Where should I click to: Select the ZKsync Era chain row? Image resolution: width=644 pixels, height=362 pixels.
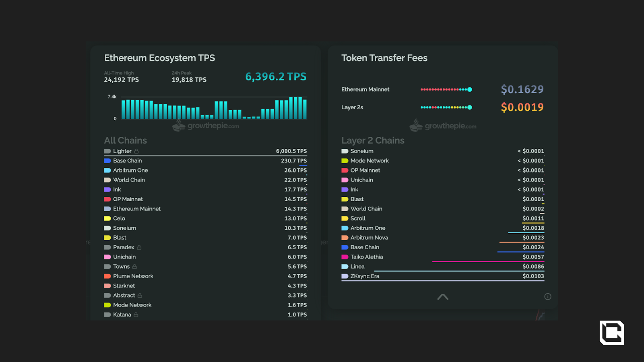[x=443, y=276]
